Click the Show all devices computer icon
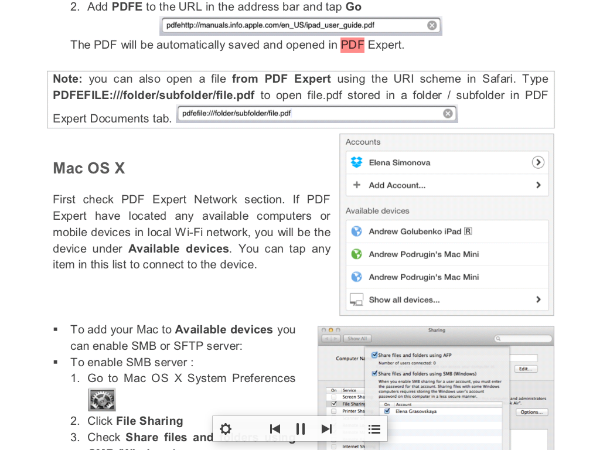 357,300
